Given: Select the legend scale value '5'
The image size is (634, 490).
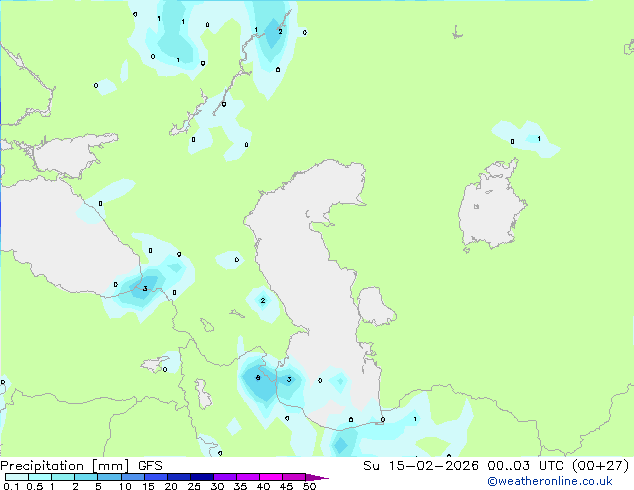Looking at the screenshot, I should coord(98,486).
